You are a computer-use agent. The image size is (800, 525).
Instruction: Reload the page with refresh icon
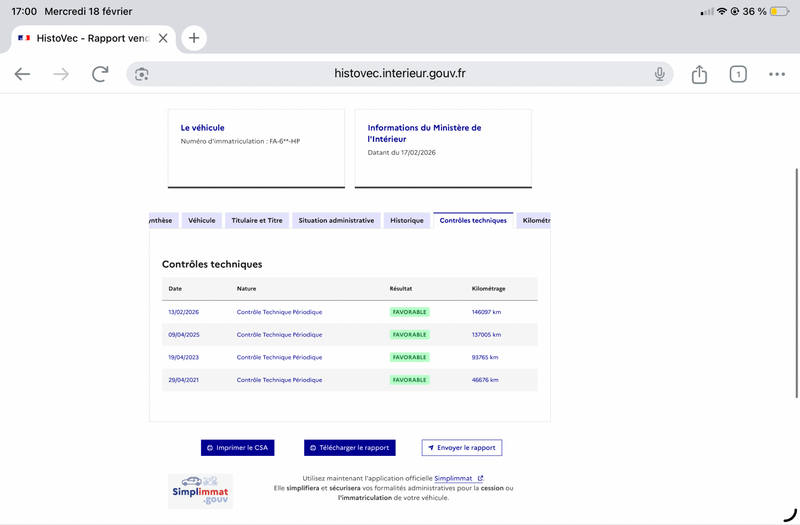tap(100, 74)
